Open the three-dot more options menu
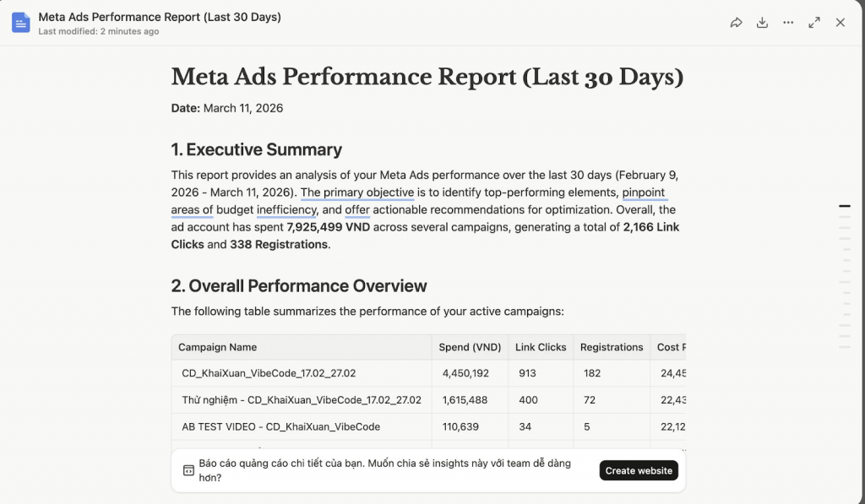Screen dimensions: 865x504 click(788, 23)
